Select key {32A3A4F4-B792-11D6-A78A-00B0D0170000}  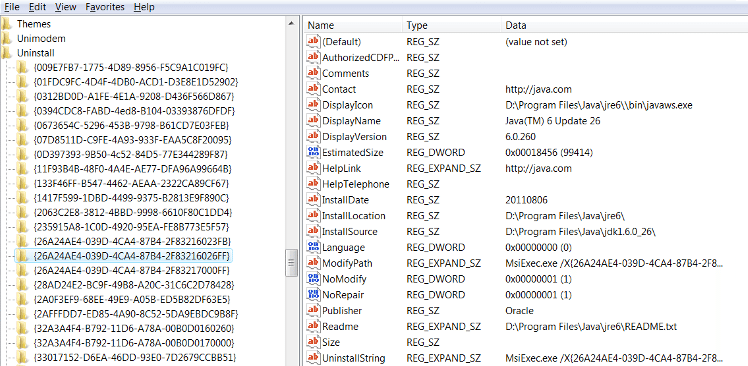(x=134, y=343)
